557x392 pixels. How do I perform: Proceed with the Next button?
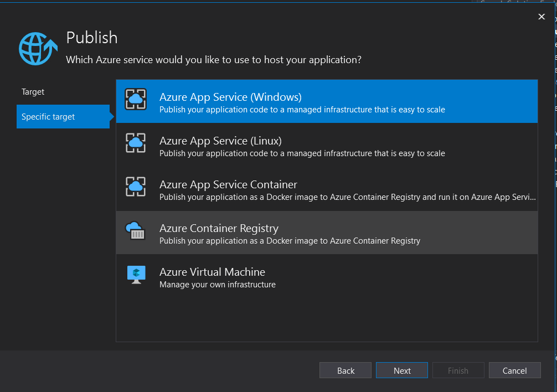coord(402,370)
